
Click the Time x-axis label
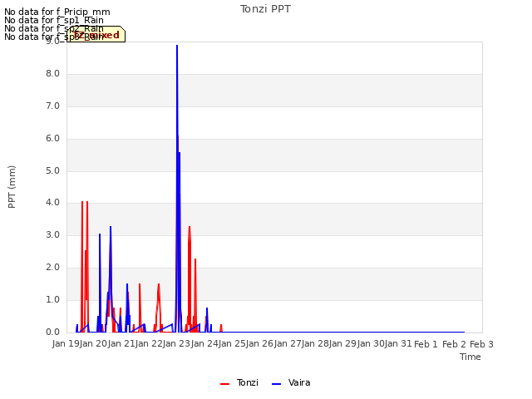coord(470,357)
